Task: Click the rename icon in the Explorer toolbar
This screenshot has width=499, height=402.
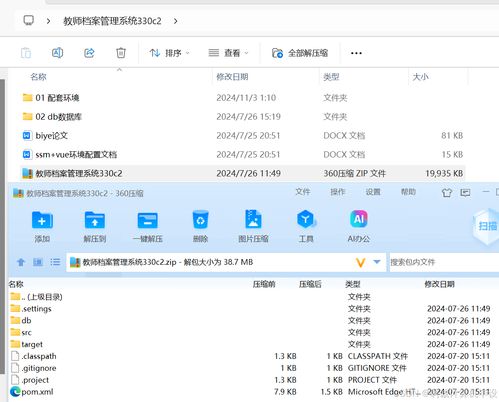Action: [57, 53]
